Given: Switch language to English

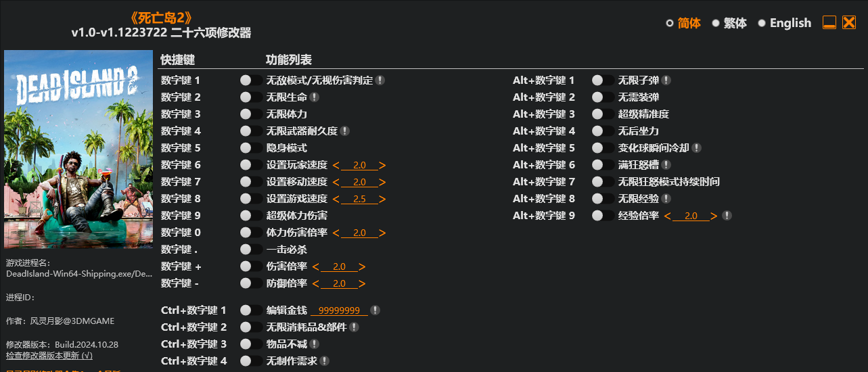Looking at the screenshot, I should click(x=784, y=23).
